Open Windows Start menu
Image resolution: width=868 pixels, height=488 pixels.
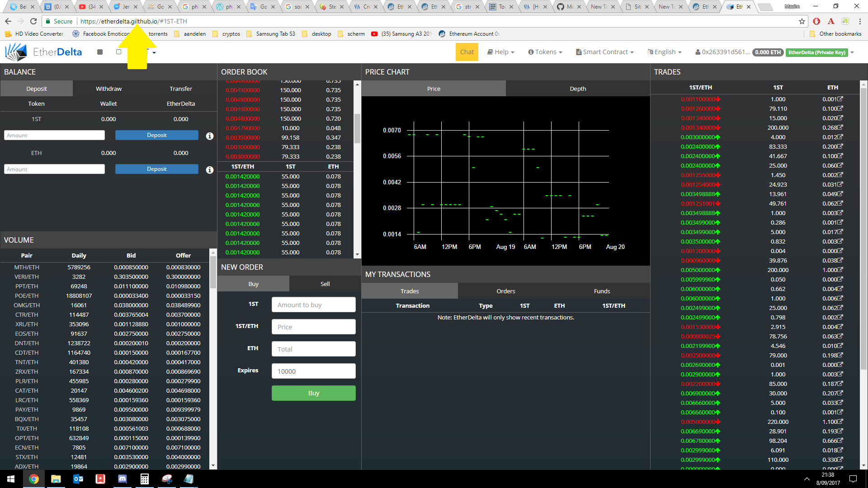tap(11, 479)
